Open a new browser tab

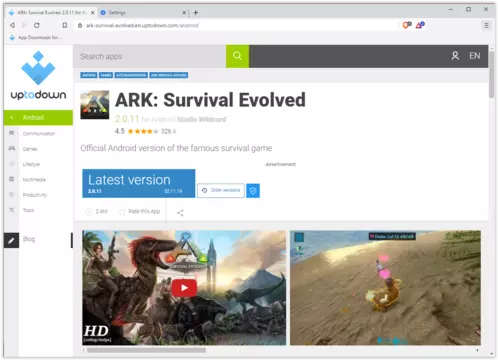pos(196,13)
